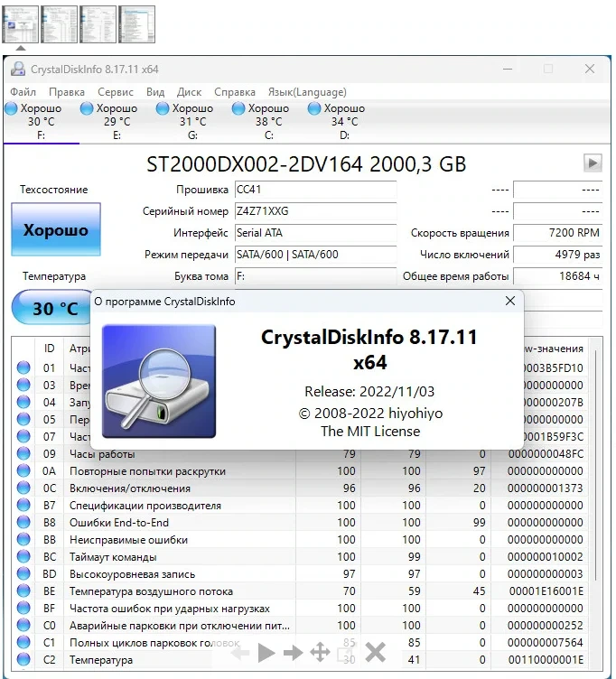Click the status orb for attribute C2 Температура
The height and width of the screenshot is (679, 616).
[23, 659]
